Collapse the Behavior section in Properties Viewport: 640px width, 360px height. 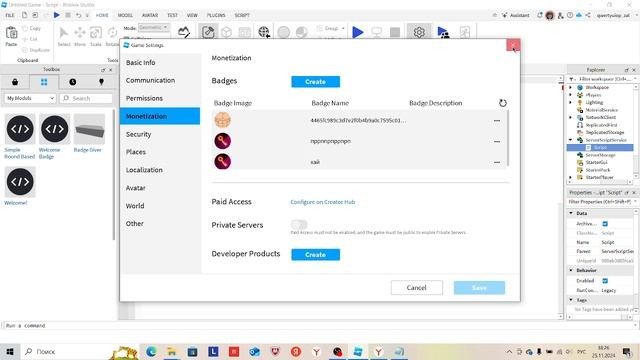point(571,270)
